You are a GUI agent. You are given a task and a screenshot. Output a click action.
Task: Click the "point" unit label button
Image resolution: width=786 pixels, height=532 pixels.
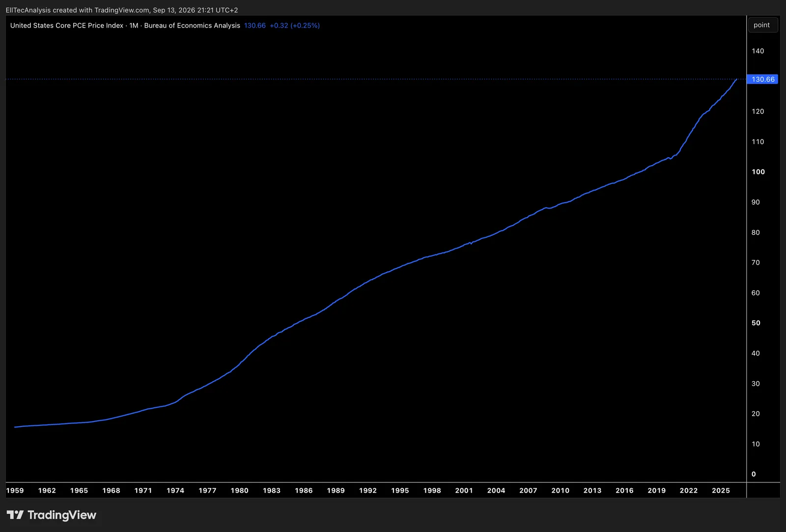click(x=762, y=25)
